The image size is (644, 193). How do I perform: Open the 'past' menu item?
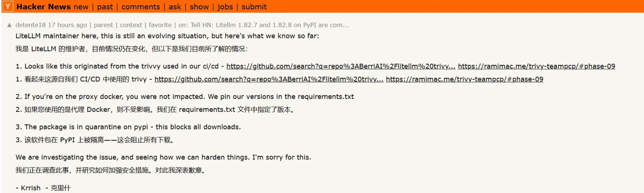click(x=105, y=7)
